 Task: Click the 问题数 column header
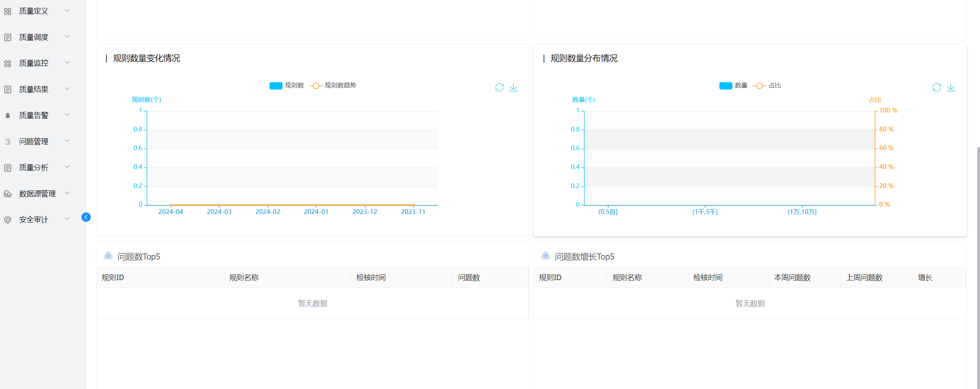469,277
